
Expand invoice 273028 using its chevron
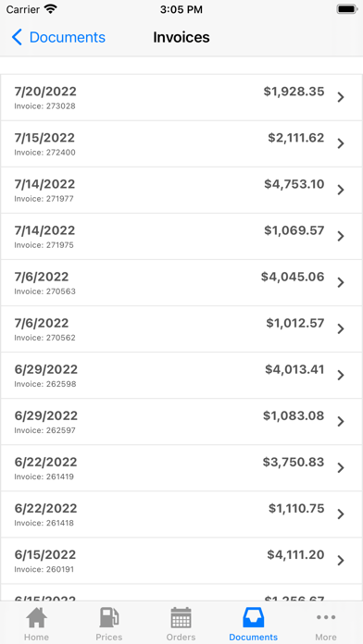click(x=341, y=97)
